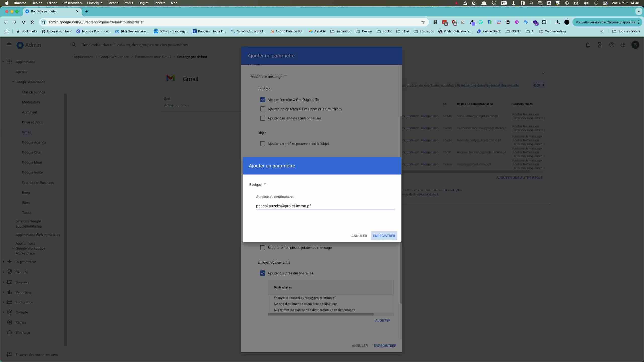Viewport: 644px width, 362px height.
Task: Collapse the Google Workspace tree item
Action: (x=13, y=82)
